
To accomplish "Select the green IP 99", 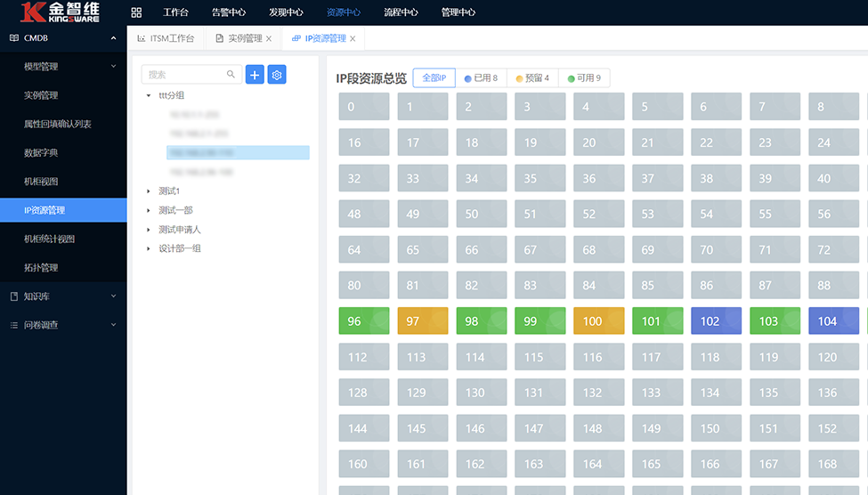I will 539,321.
